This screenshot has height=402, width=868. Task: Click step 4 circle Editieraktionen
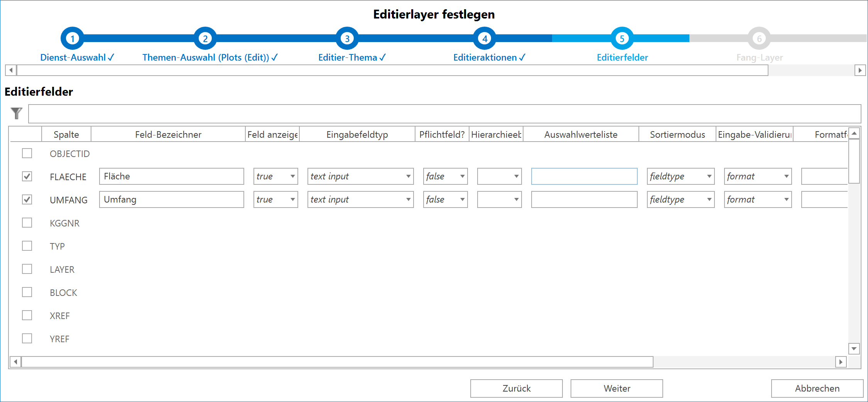coord(485,39)
